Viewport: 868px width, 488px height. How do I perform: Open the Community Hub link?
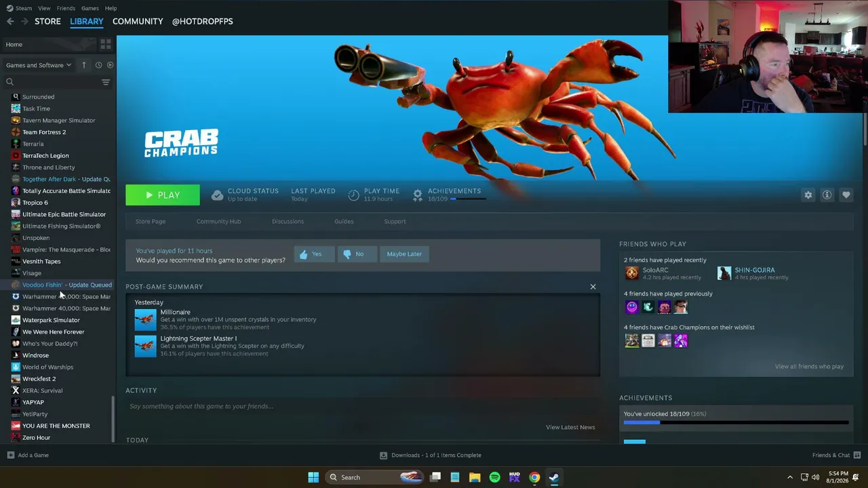218,222
